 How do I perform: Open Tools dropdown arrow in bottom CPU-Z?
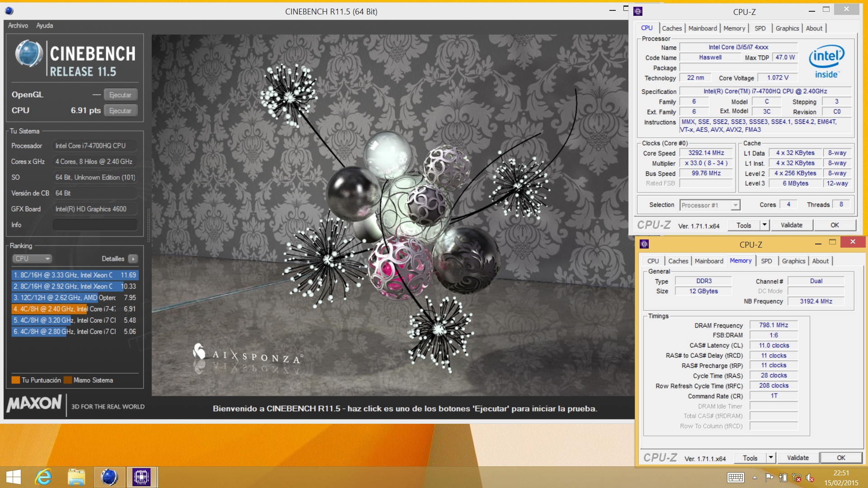(x=771, y=458)
